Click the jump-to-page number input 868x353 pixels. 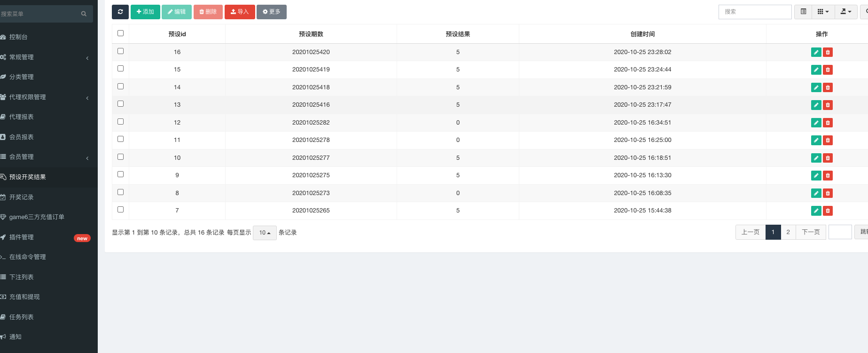[x=840, y=232]
